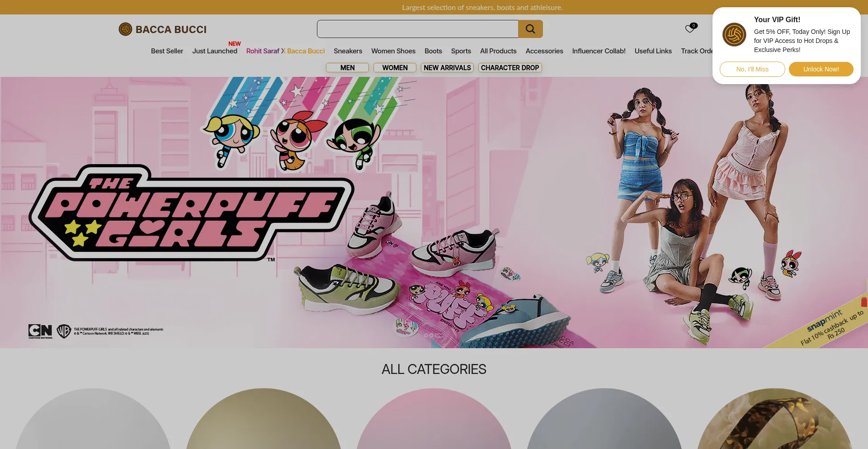868x449 pixels.
Task: Open the wishlist heart icon
Action: coord(689,29)
